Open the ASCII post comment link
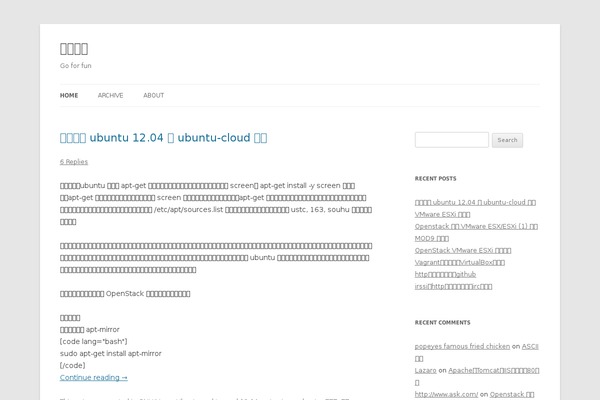The image size is (600, 400). [x=530, y=346]
